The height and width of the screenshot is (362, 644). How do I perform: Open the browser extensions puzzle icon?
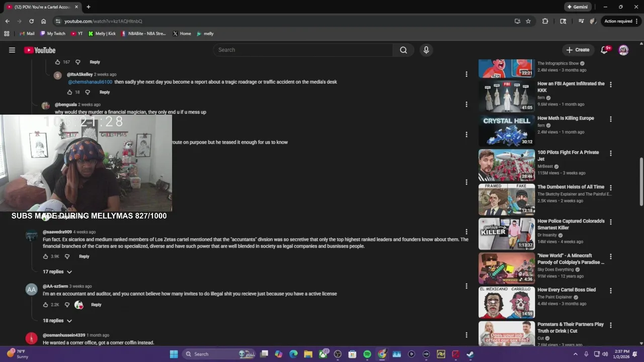click(x=545, y=21)
